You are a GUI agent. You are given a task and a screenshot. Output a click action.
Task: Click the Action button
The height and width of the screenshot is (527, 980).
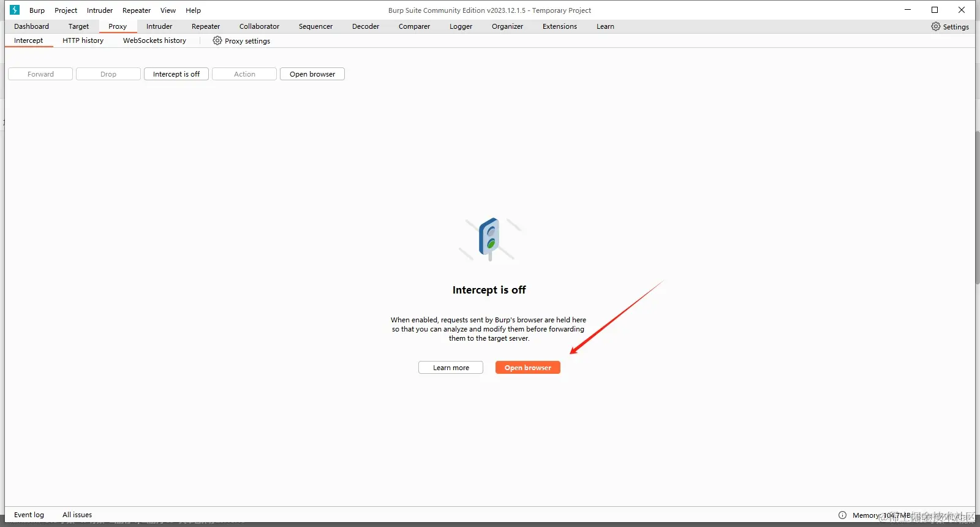pos(244,74)
